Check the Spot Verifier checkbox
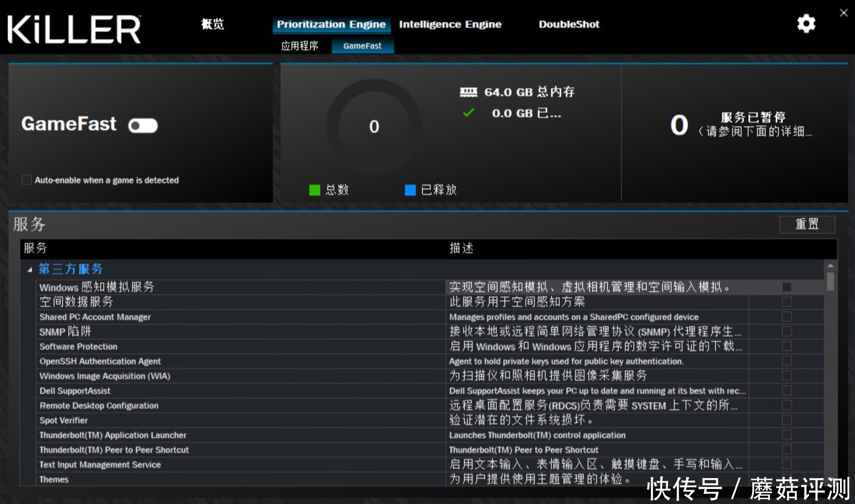The image size is (855, 504). click(787, 420)
